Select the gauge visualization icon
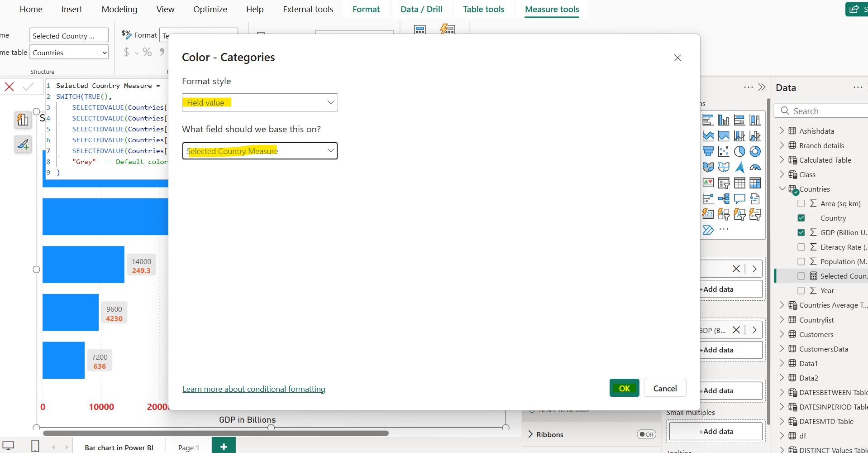Screen dimensions: 868x453 coord(756,167)
